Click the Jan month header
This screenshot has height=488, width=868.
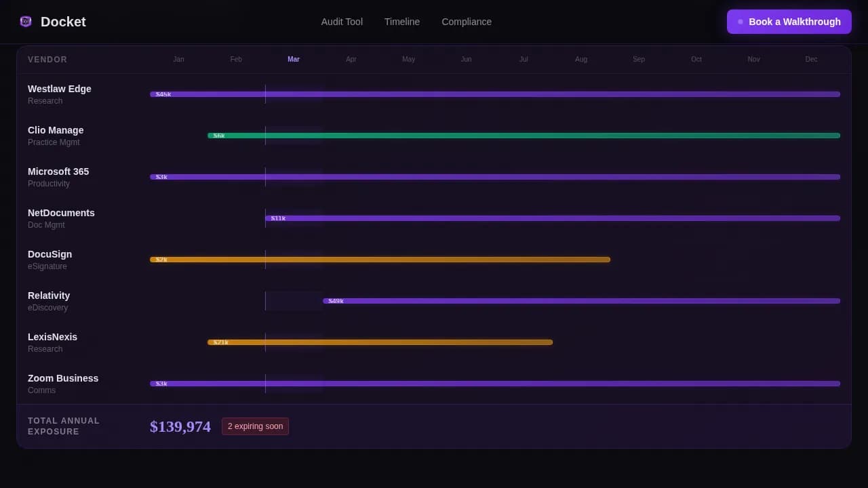pyautogui.click(x=178, y=60)
